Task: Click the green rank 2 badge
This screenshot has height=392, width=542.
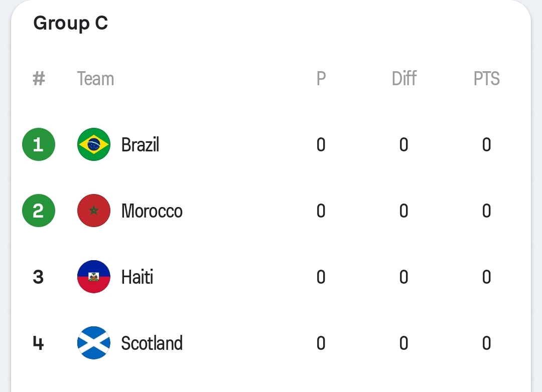Action: [x=39, y=211]
